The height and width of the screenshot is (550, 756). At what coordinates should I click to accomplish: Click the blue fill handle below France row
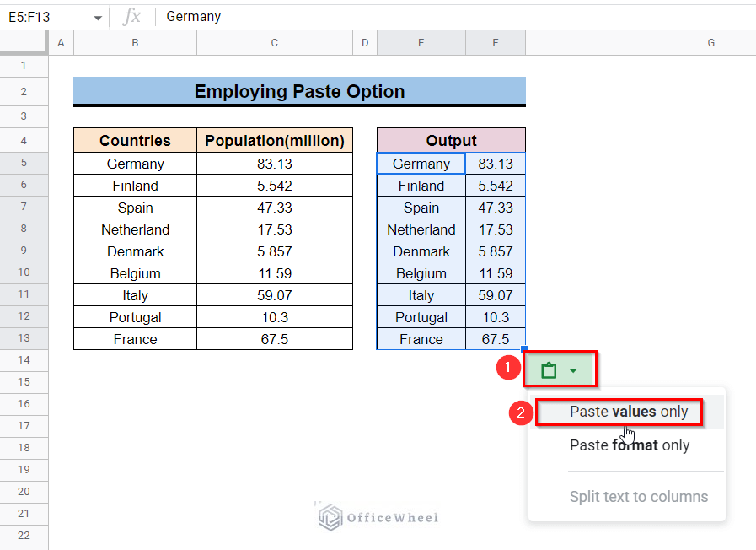click(524, 349)
